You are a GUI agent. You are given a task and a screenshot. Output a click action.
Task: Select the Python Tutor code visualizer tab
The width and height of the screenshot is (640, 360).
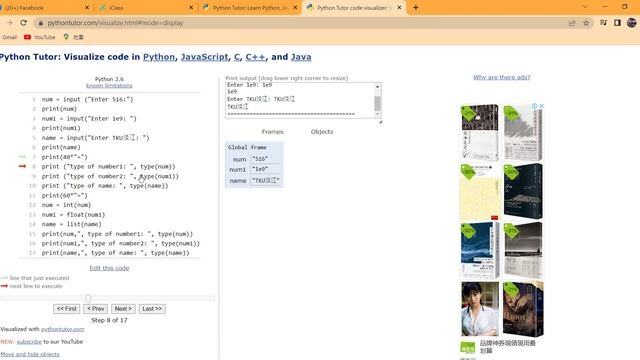click(x=353, y=8)
